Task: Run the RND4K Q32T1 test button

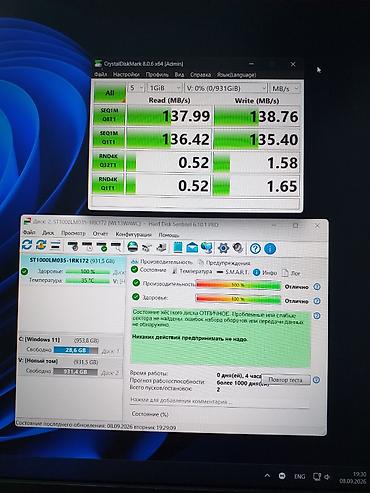Action: 108,161
